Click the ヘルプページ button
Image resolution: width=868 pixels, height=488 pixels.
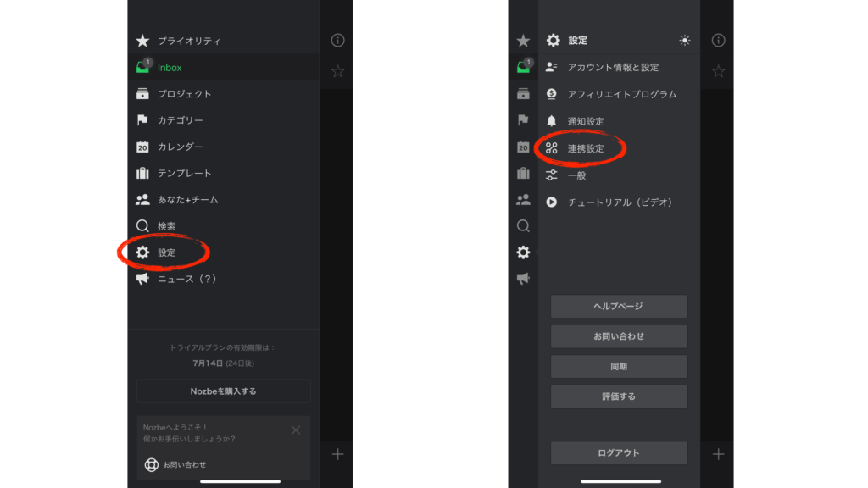pyautogui.click(x=619, y=306)
